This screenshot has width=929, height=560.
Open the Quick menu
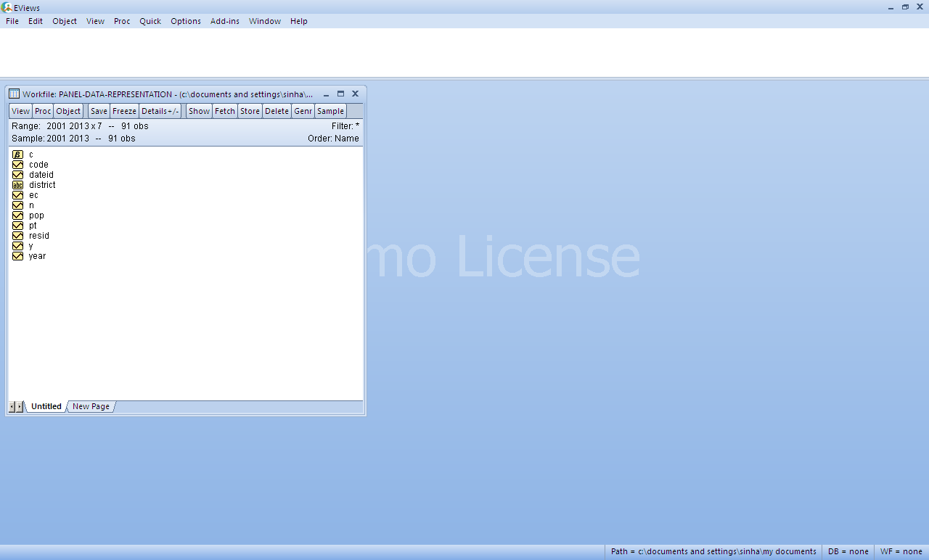(150, 21)
